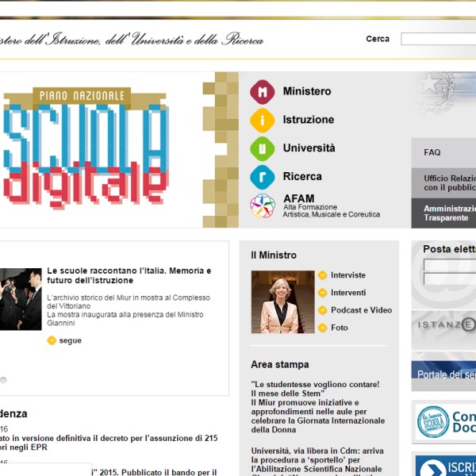The height and width of the screenshot is (476, 476).
Task: Click the red Ministero M icon
Action: tap(263, 92)
